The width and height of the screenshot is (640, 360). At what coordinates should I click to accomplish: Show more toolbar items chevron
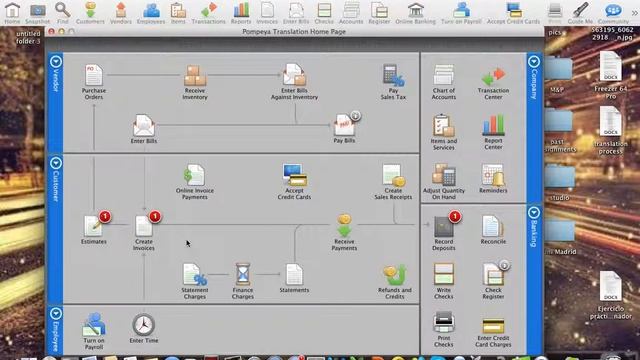[x=634, y=13]
